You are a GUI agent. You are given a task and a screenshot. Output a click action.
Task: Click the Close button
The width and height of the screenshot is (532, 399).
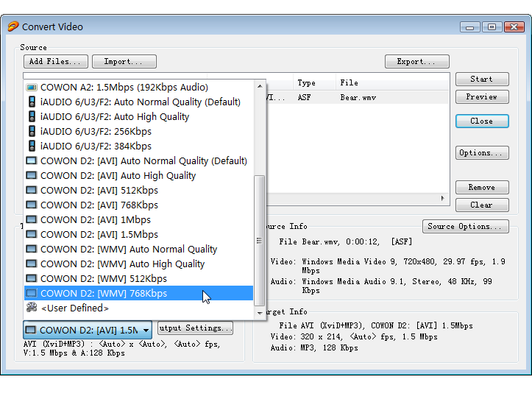pos(482,121)
